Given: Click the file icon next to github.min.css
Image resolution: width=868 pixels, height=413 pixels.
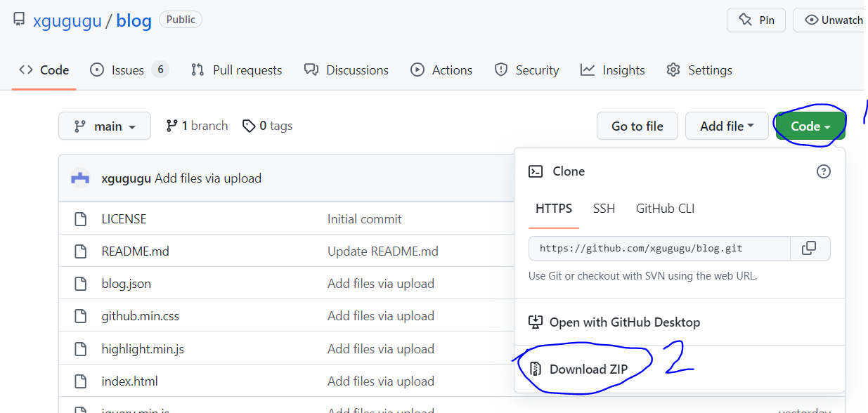Looking at the screenshot, I should pos(80,316).
